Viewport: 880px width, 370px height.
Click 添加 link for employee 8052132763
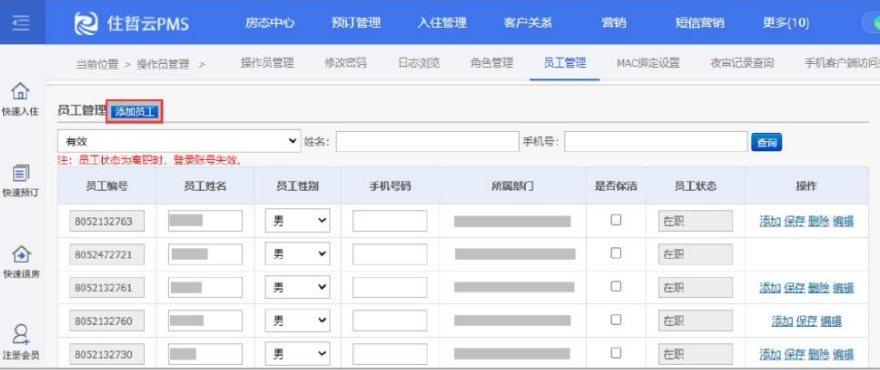click(769, 221)
